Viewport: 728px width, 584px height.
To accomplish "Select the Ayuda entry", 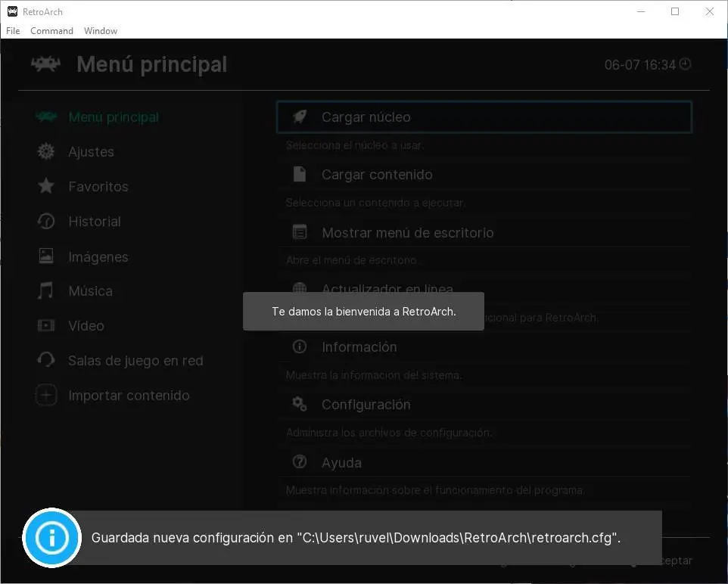I will point(484,462).
